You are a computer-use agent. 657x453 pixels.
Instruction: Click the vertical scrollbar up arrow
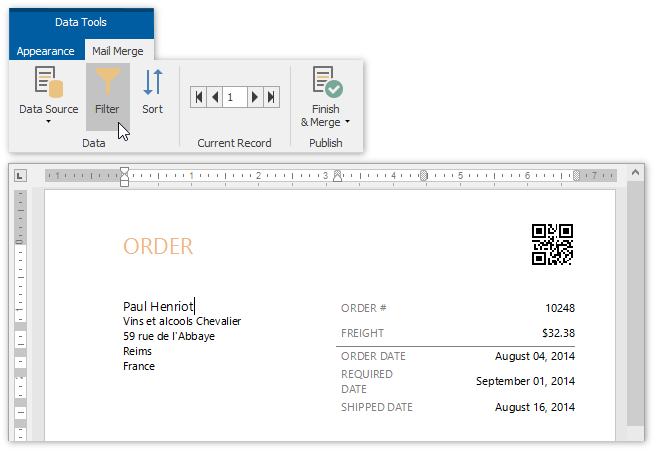(x=636, y=176)
